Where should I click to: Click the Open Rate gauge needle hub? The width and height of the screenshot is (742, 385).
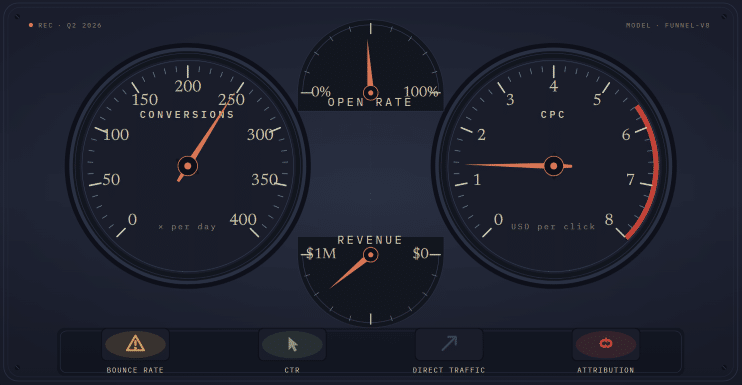[371, 93]
